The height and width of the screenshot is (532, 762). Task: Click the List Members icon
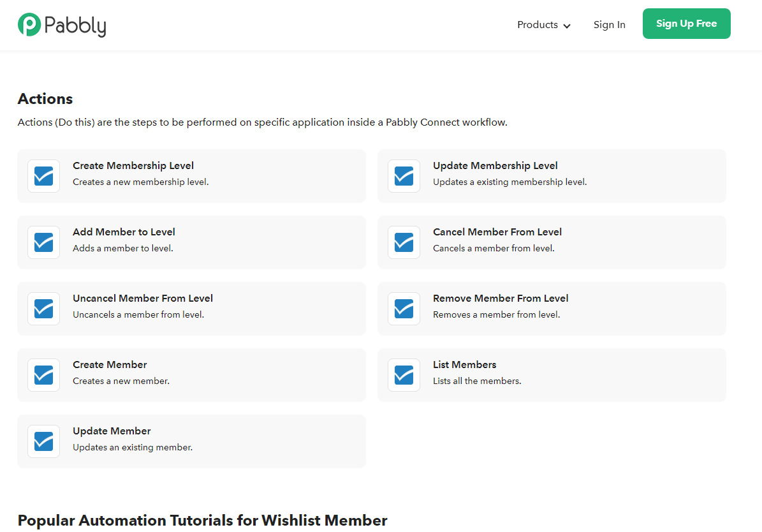coord(404,375)
